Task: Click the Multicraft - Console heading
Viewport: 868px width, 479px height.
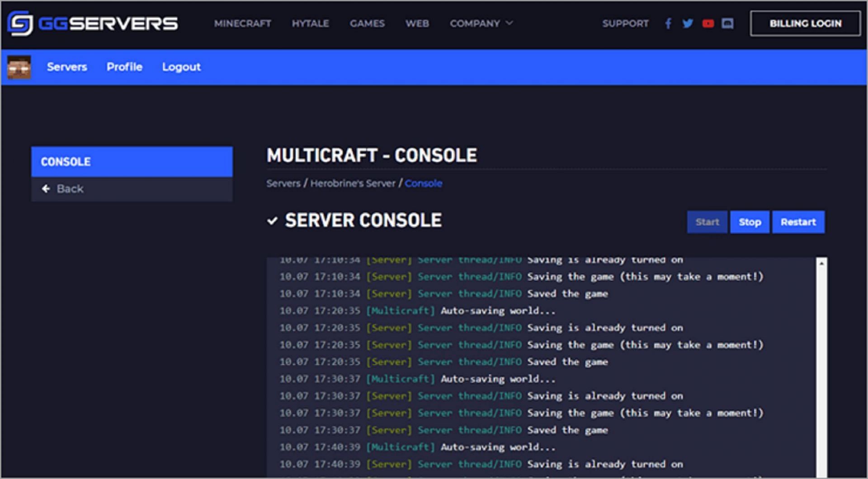Action: [x=372, y=156]
